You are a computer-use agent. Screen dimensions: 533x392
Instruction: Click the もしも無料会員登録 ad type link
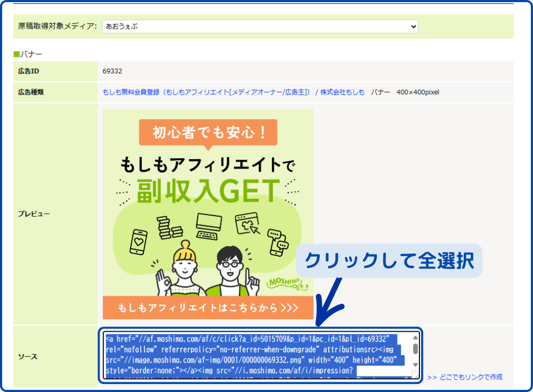[233, 92]
